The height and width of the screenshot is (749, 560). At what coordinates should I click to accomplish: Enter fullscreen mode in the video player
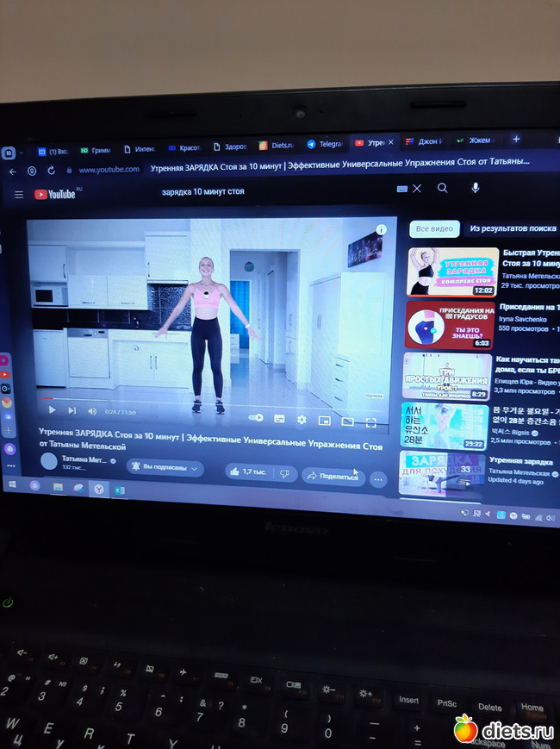tap(371, 422)
